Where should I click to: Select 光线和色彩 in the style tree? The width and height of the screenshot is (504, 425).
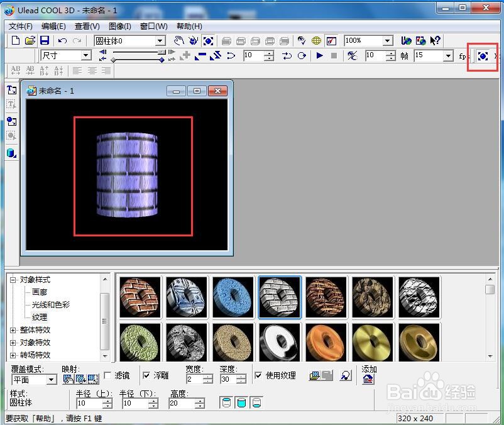coord(51,304)
